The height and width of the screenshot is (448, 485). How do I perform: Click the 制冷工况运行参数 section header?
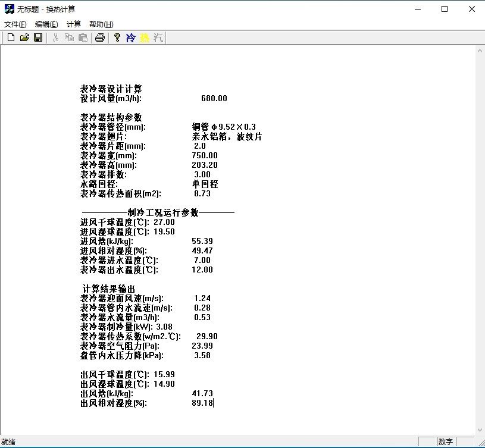[x=163, y=213]
